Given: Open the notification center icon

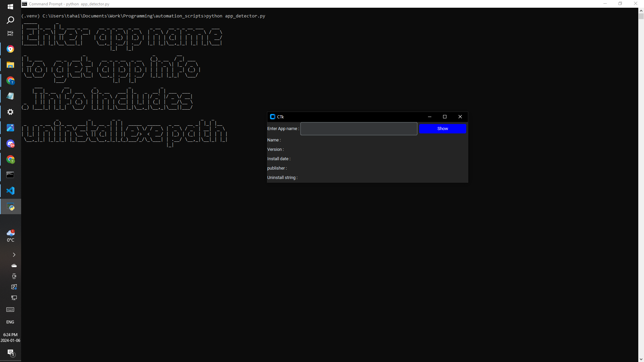Looking at the screenshot, I should [10, 353].
